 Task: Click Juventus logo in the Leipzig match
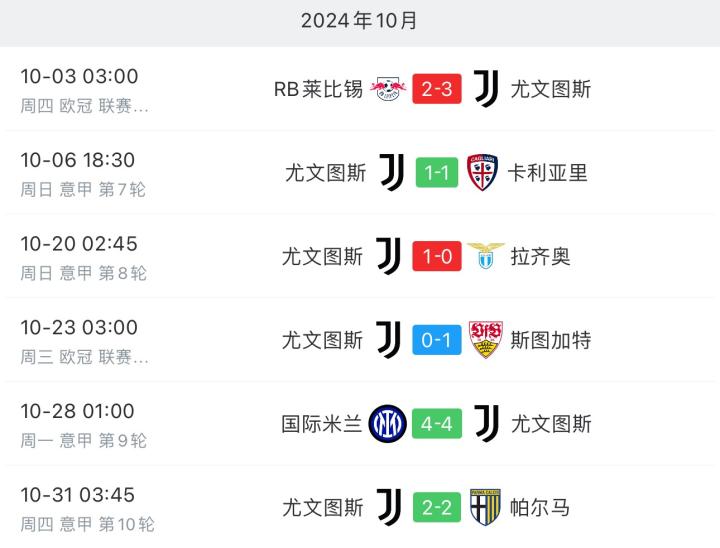click(486, 89)
